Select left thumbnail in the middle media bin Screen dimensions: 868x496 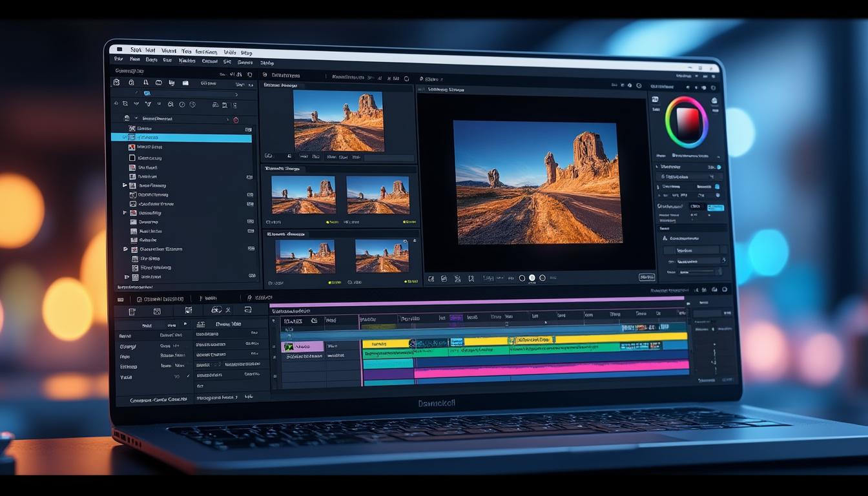[x=304, y=194]
